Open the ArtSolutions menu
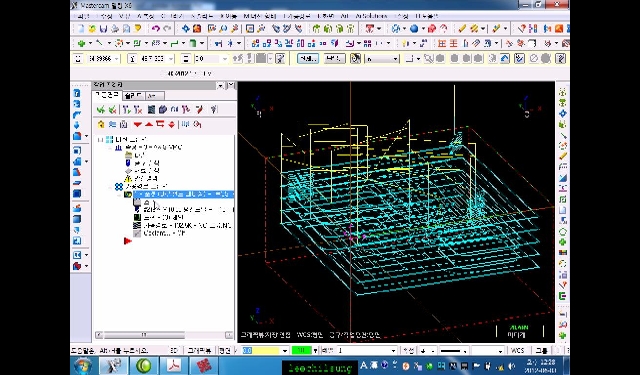The height and width of the screenshot is (375, 640). pos(371,16)
